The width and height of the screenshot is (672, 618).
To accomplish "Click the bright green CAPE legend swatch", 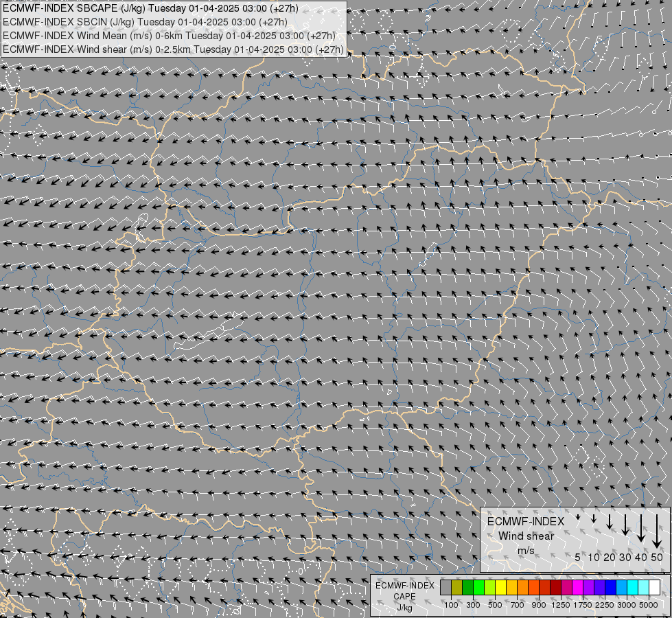I will [x=478, y=588].
